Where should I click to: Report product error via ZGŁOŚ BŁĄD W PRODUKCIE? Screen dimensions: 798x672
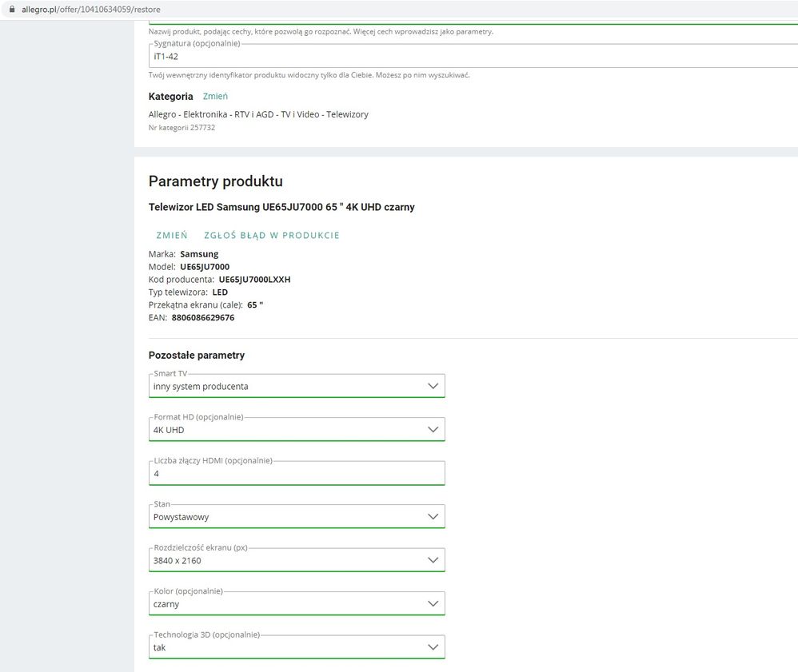272,235
